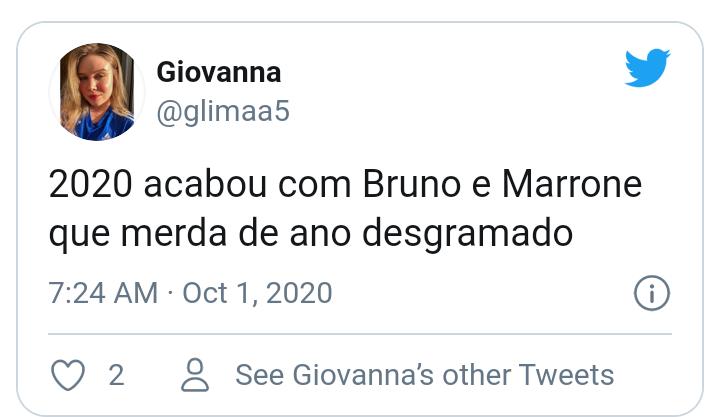720x417 pixels.
Task: Like the tweet with the heart icon
Action: coord(68,375)
